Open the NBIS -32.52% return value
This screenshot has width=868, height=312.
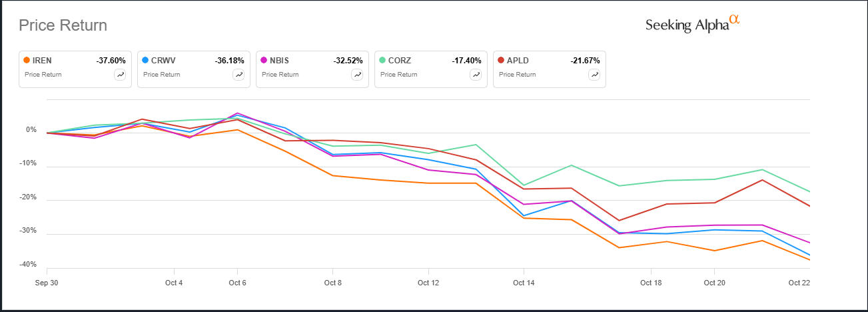(348, 61)
